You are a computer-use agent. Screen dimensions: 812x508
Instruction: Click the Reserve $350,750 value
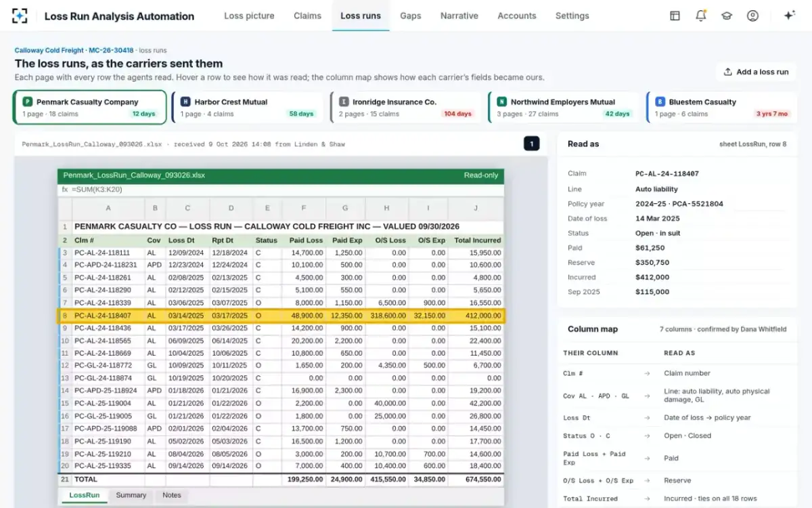click(652, 263)
